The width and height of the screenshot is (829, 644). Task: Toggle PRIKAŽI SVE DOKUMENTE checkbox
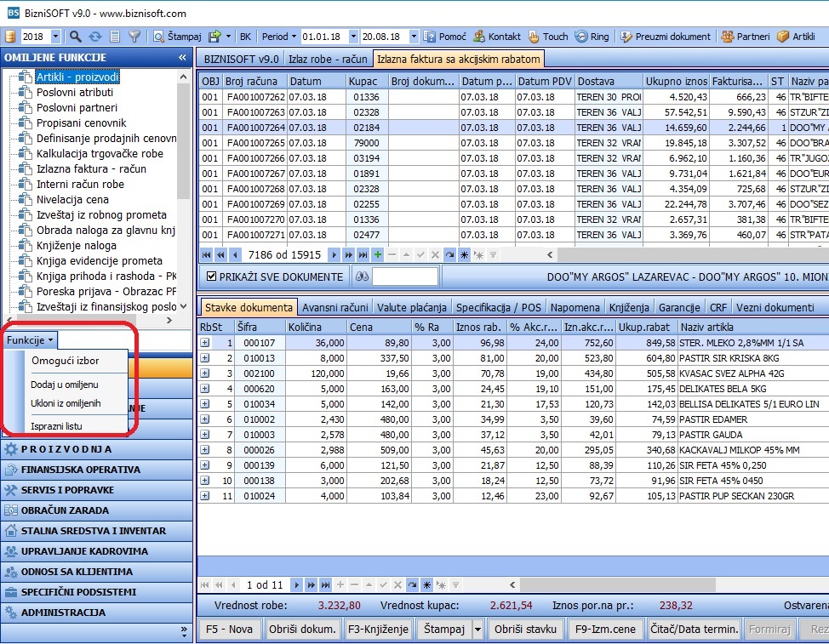click(x=211, y=276)
